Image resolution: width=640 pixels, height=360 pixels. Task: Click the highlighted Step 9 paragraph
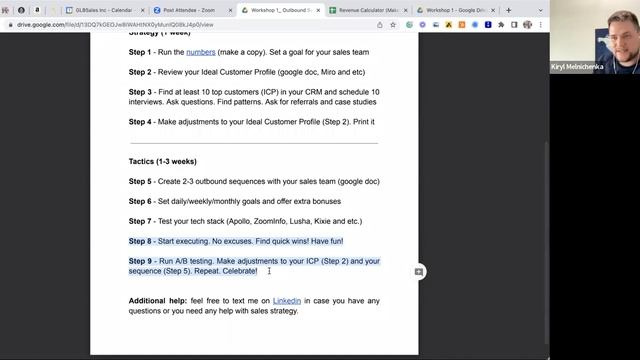254,266
